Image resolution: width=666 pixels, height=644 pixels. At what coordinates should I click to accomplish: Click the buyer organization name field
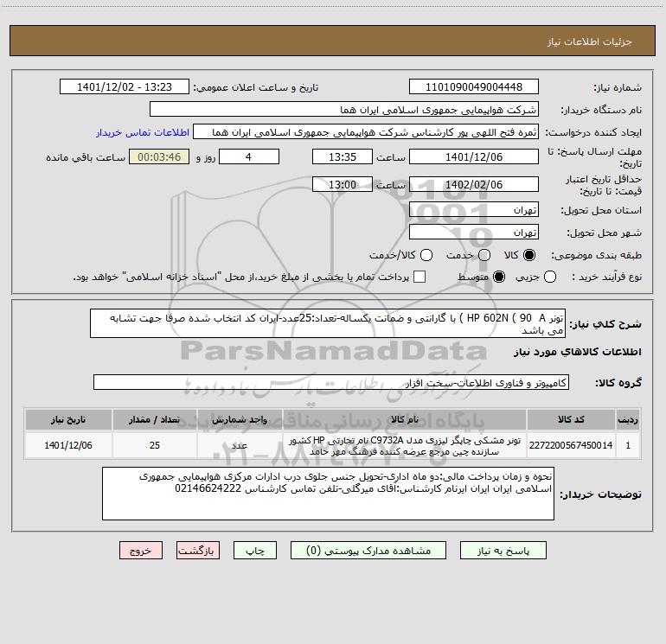click(344, 109)
